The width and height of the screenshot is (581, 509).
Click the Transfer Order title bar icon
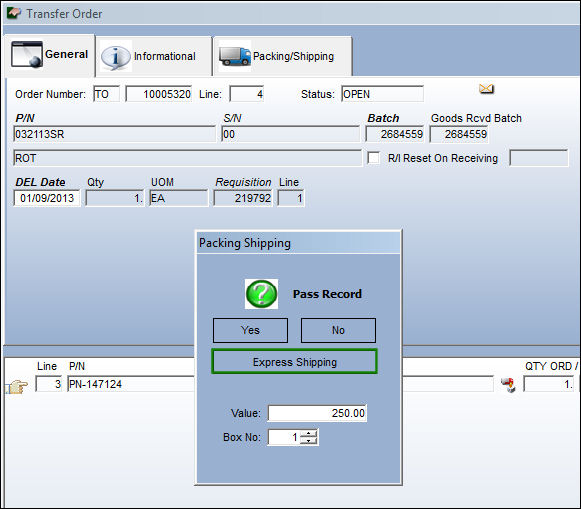[x=14, y=13]
